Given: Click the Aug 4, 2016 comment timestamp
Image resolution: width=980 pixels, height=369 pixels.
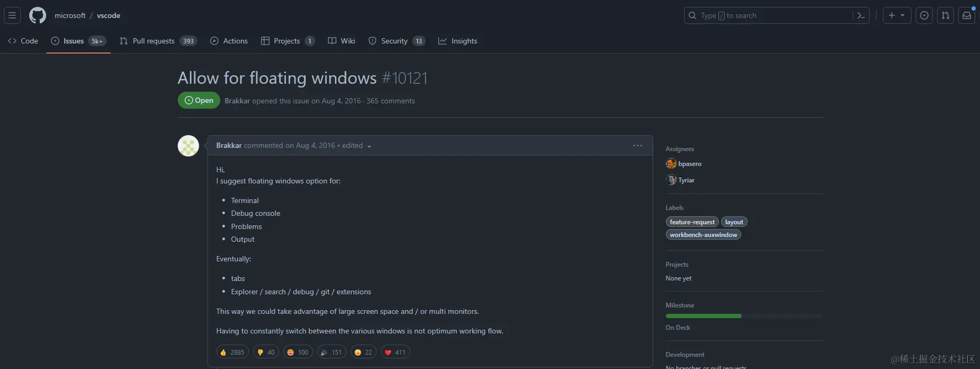Looking at the screenshot, I should click(x=316, y=145).
